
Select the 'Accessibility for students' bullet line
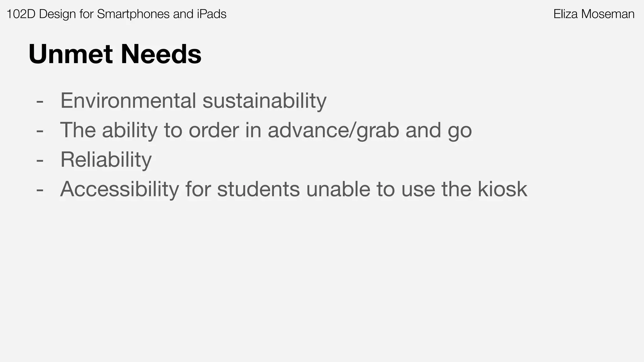click(294, 189)
